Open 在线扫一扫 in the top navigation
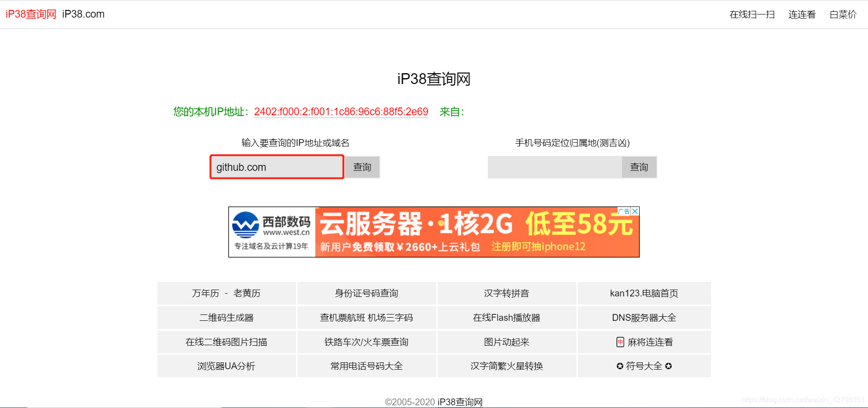 pyautogui.click(x=752, y=14)
